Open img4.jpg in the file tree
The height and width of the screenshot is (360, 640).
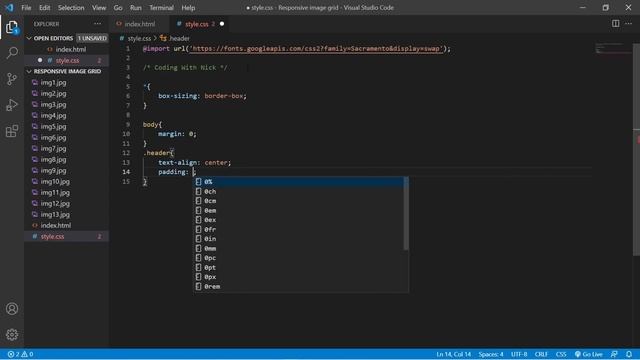tap(67, 116)
